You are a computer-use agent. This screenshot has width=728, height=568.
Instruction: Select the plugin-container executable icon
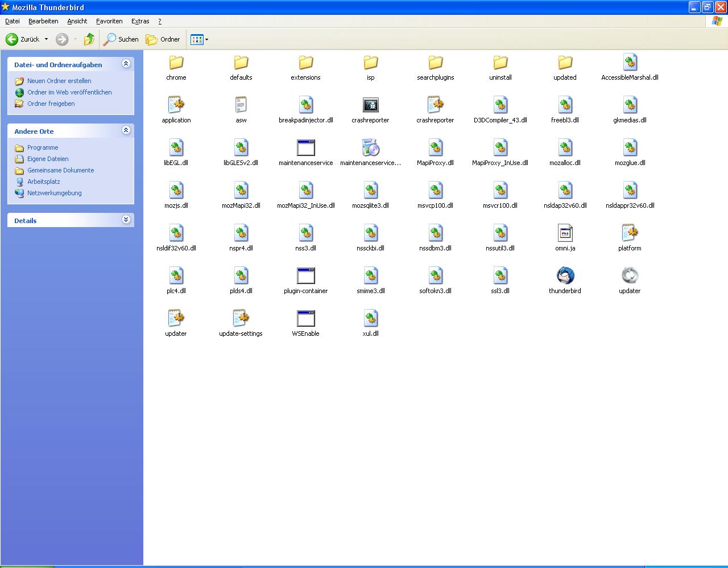(x=305, y=276)
